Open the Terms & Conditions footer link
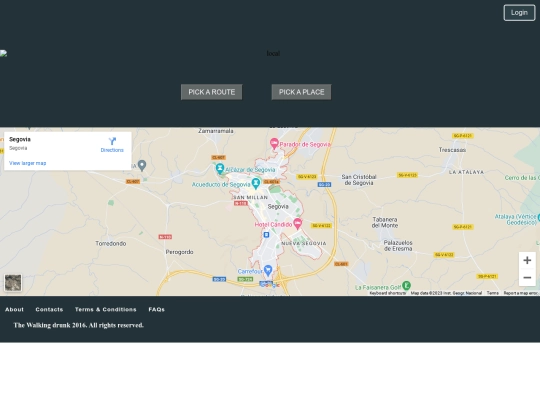The width and height of the screenshot is (540, 405). 106,309
